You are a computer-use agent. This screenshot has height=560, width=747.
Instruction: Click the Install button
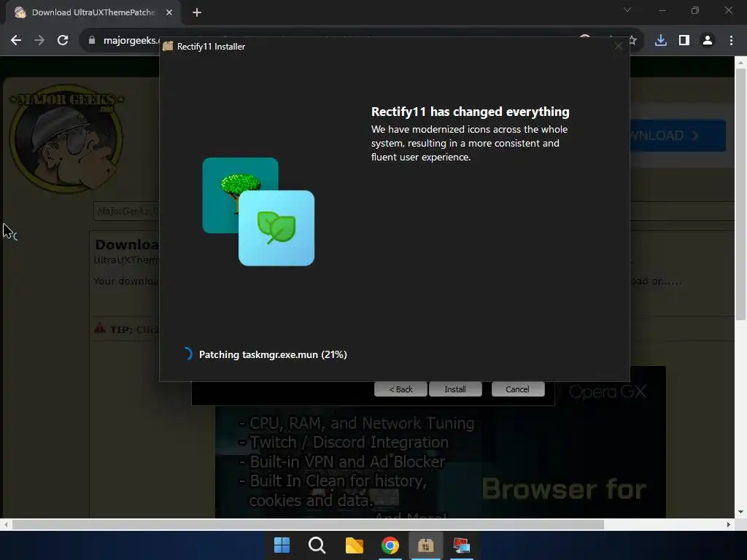point(455,389)
